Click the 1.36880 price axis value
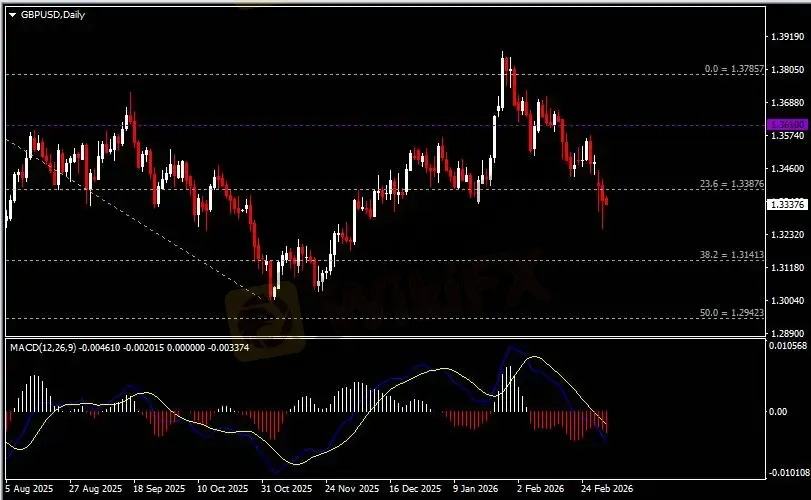This screenshot has width=811, height=500. [x=788, y=102]
